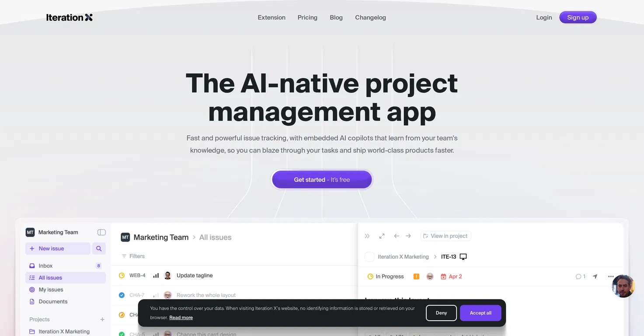Screen dimensions: 644x336
Task: Toggle the blue done check on CHA-7
Action: point(122,295)
